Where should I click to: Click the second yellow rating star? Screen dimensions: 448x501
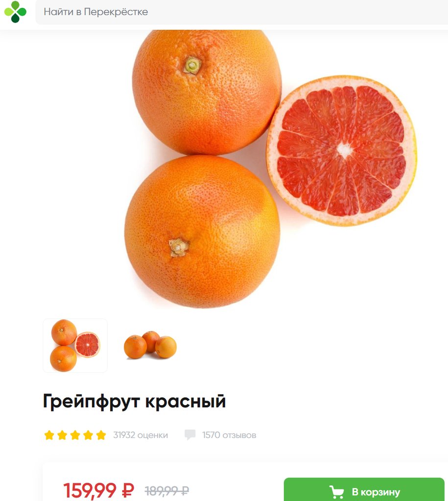[62, 435]
